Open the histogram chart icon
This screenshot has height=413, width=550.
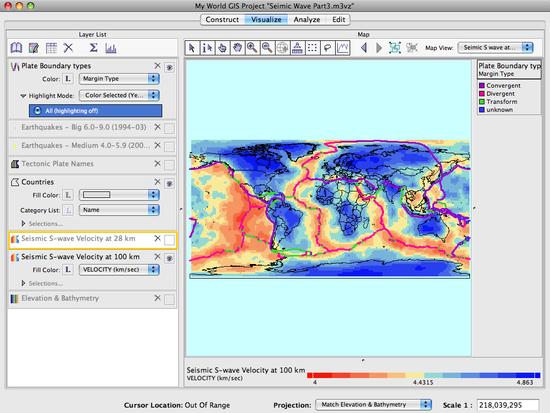(x=111, y=48)
